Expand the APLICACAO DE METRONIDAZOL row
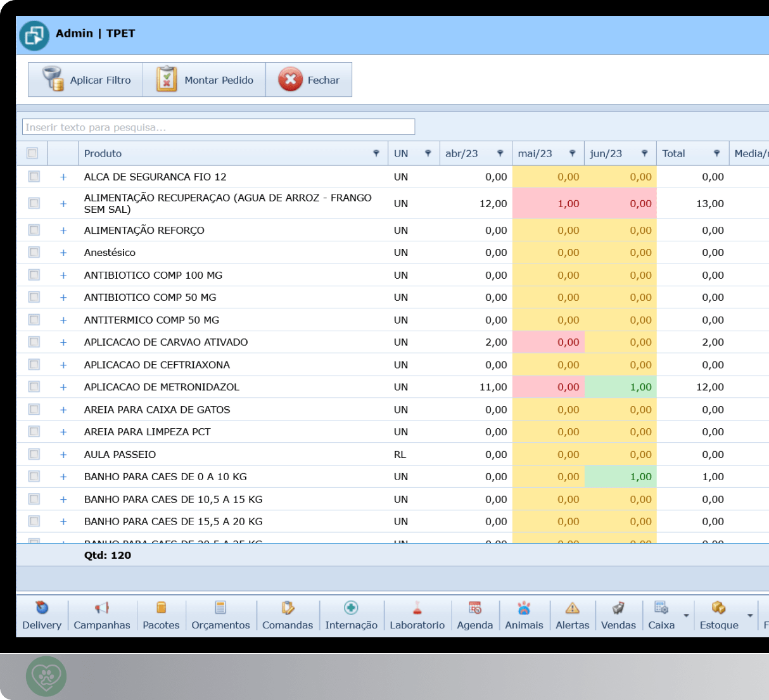The height and width of the screenshot is (700, 769). pyautogui.click(x=63, y=387)
